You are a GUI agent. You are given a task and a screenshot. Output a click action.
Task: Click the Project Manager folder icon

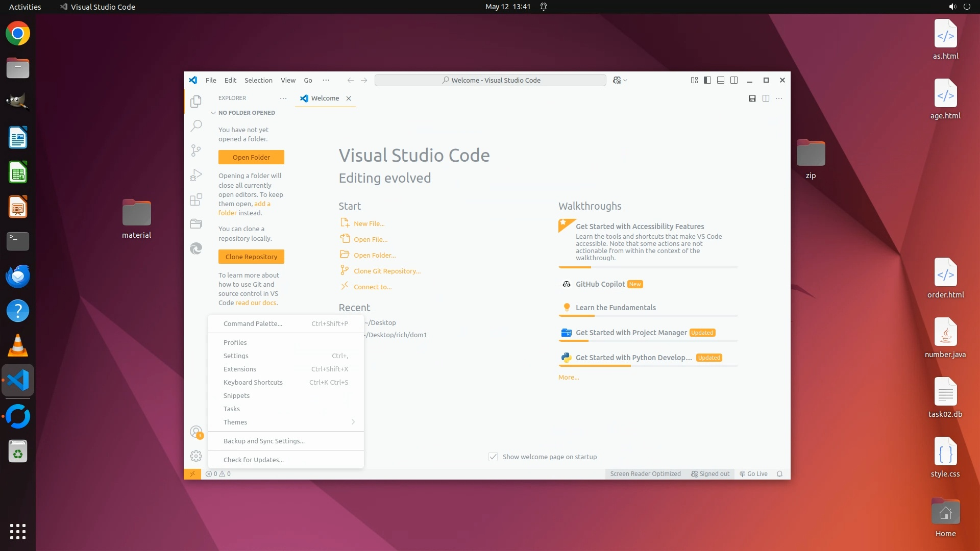pos(196,224)
